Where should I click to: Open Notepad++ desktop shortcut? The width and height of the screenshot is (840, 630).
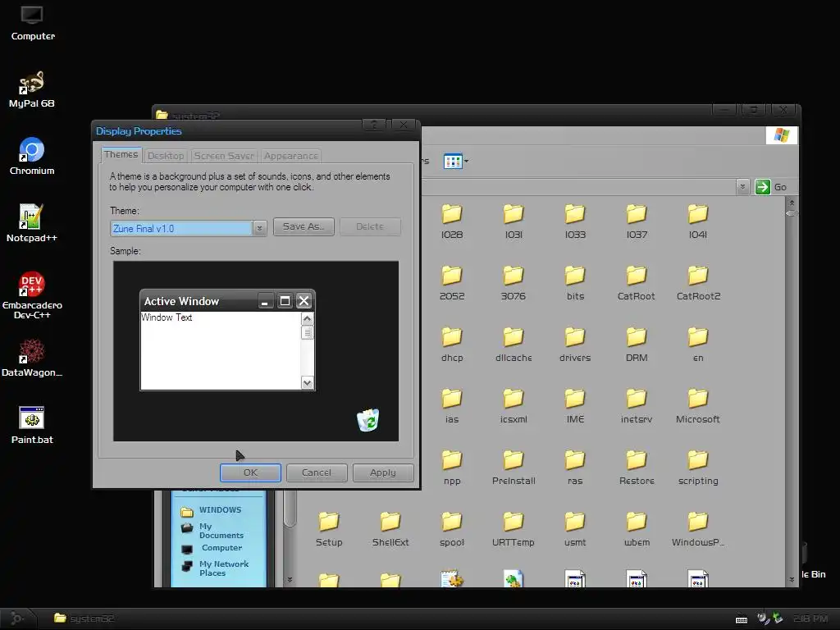coord(32,224)
